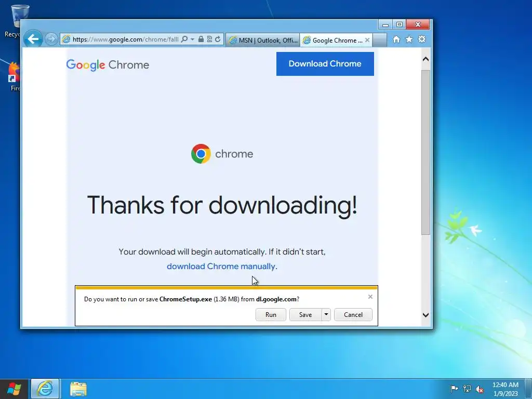Expand the Save options dropdown arrow
This screenshot has width=532, height=399.
pyautogui.click(x=326, y=314)
